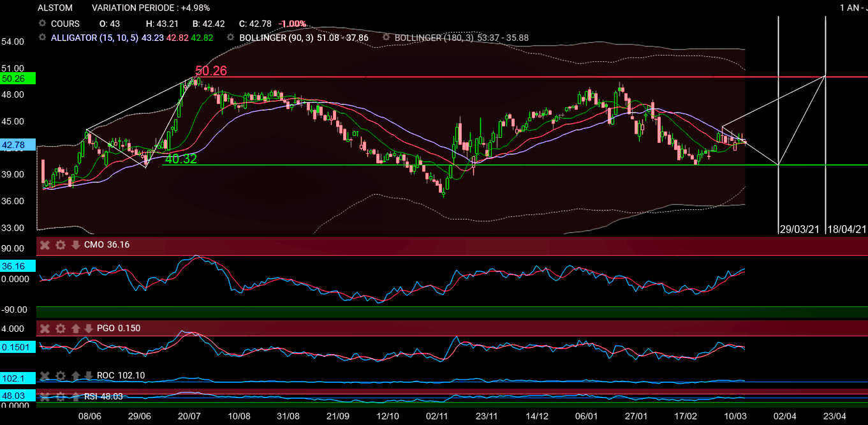Image resolution: width=868 pixels, height=425 pixels.
Task: Open settings gear for COURS series
Action: [x=42, y=24]
